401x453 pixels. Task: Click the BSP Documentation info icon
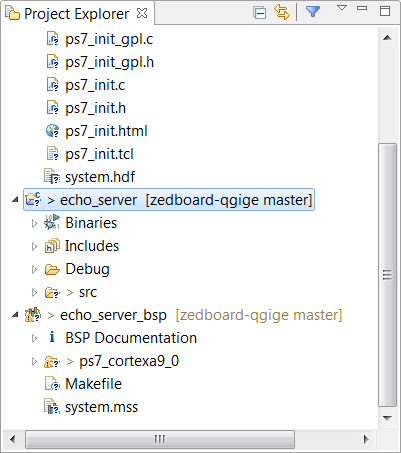52,337
